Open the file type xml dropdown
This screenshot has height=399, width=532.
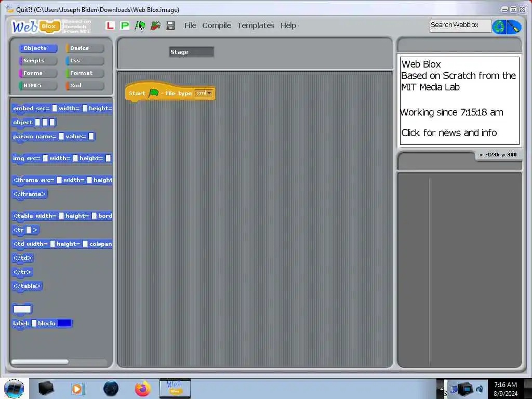click(x=204, y=93)
